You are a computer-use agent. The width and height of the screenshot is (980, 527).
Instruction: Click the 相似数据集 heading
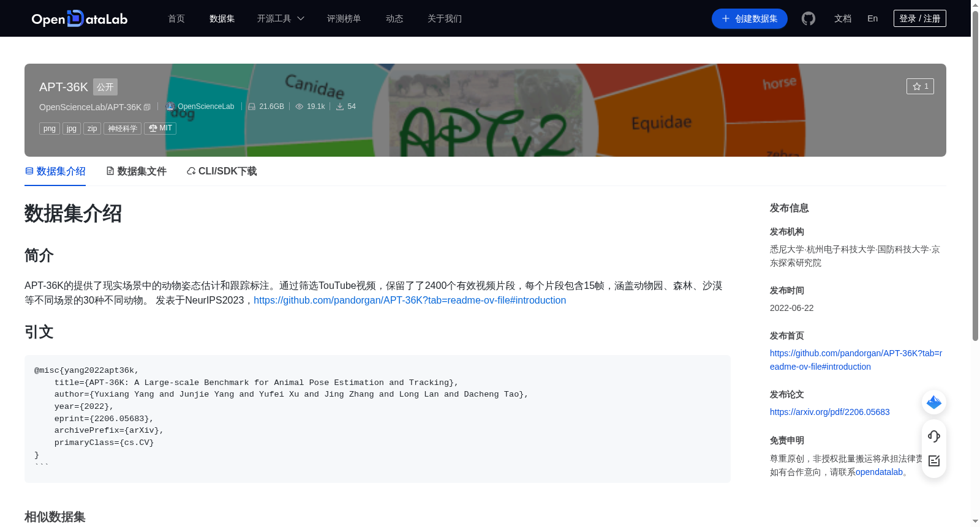(x=55, y=517)
